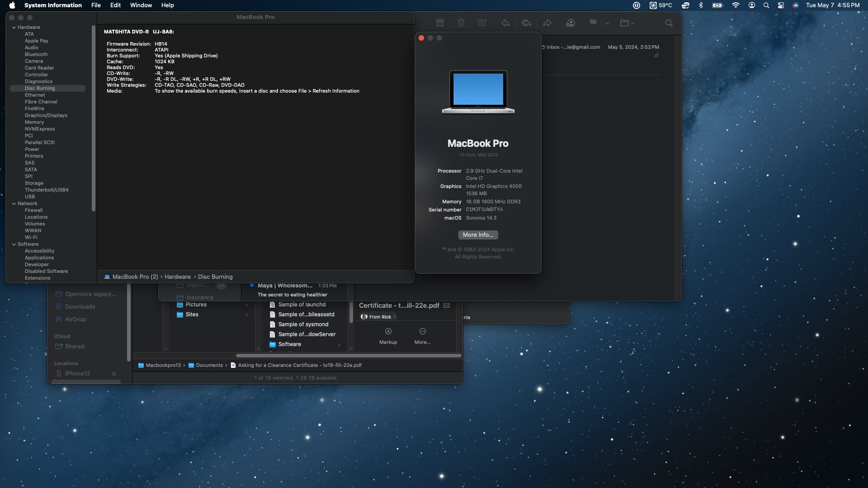Open the Window menu
The image size is (868, 488).
tap(141, 5)
